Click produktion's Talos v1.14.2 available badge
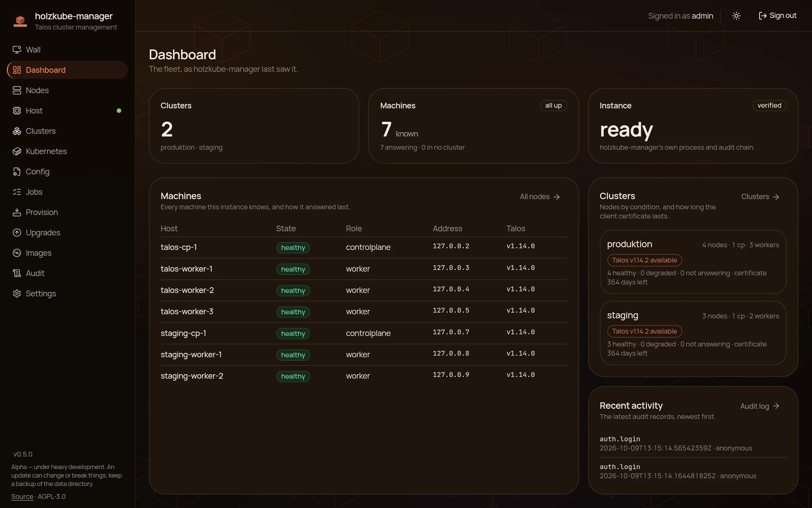Image resolution: width=812 pixels, height=508 pixels. (x=644, y=260)
